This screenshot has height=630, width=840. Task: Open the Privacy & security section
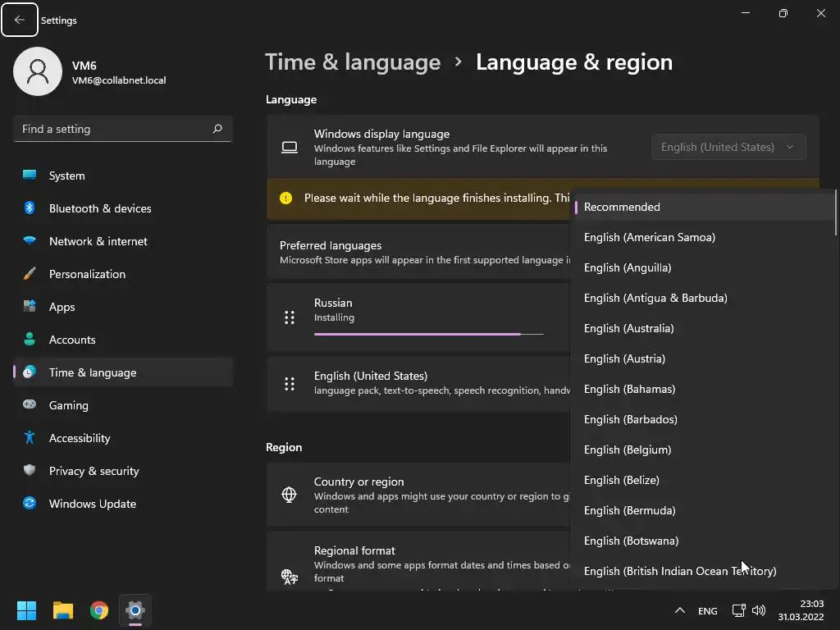(x=94, y=471)
